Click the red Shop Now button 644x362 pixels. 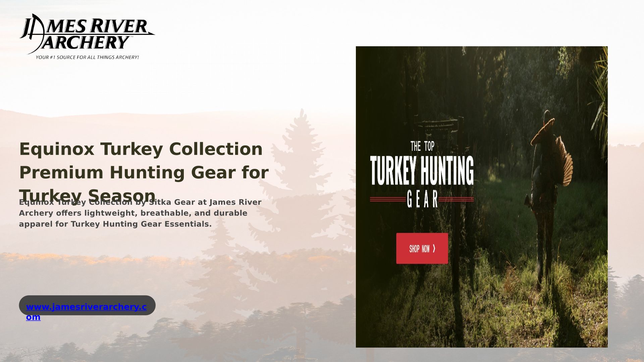pos(422,248)
